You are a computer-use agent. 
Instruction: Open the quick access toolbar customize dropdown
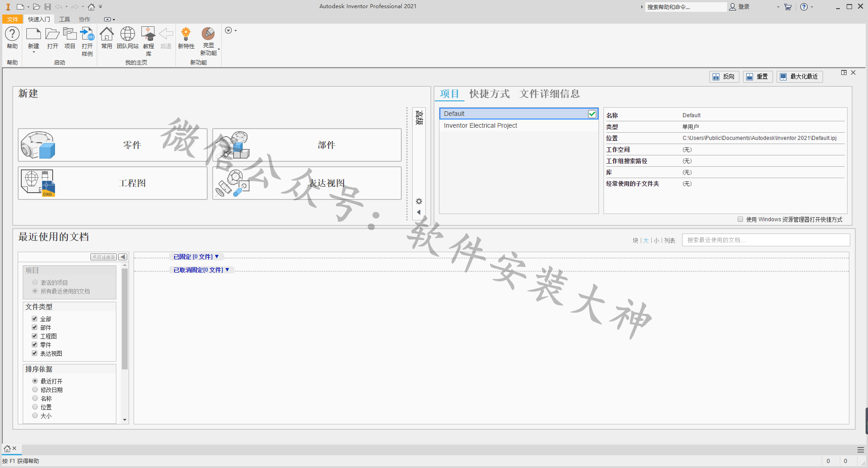click(x=100, y=7)
